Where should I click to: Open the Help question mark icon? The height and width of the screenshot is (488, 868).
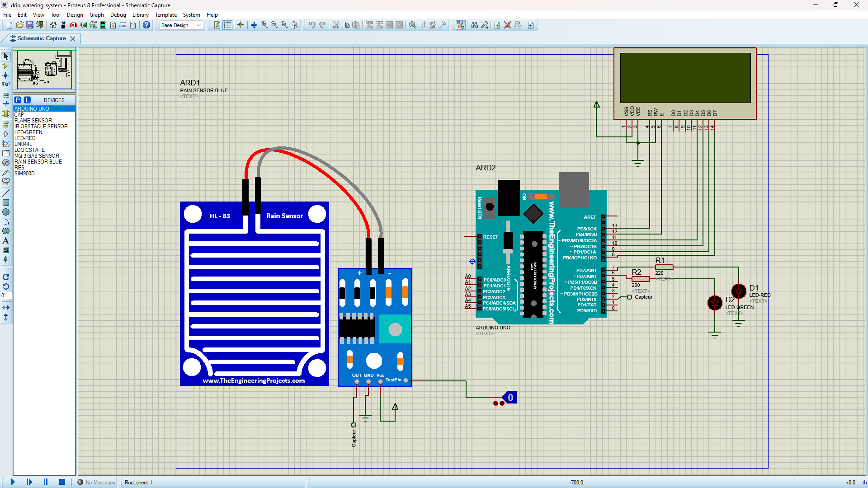(x=146, y=25)
